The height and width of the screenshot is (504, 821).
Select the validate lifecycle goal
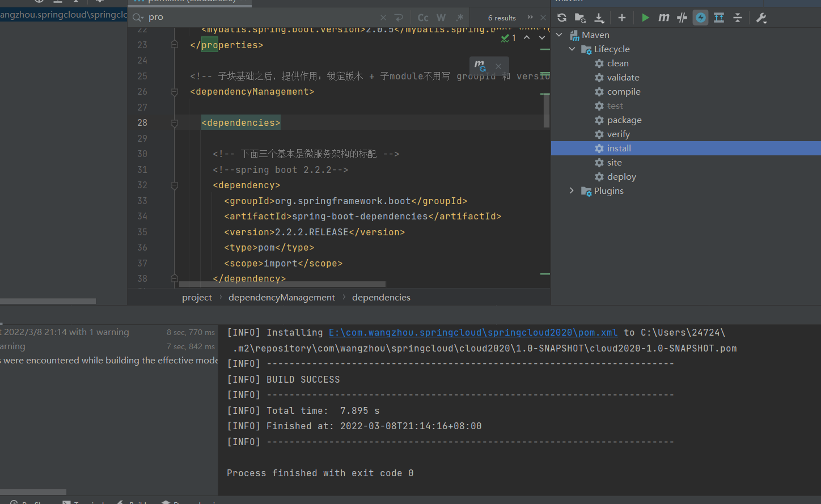point(623,78)
